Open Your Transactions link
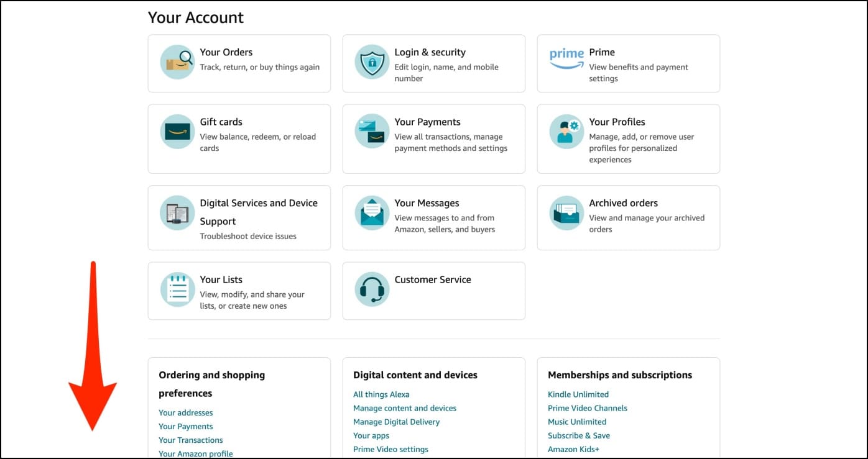Screen dimensions: 868x459 point(190,440)
